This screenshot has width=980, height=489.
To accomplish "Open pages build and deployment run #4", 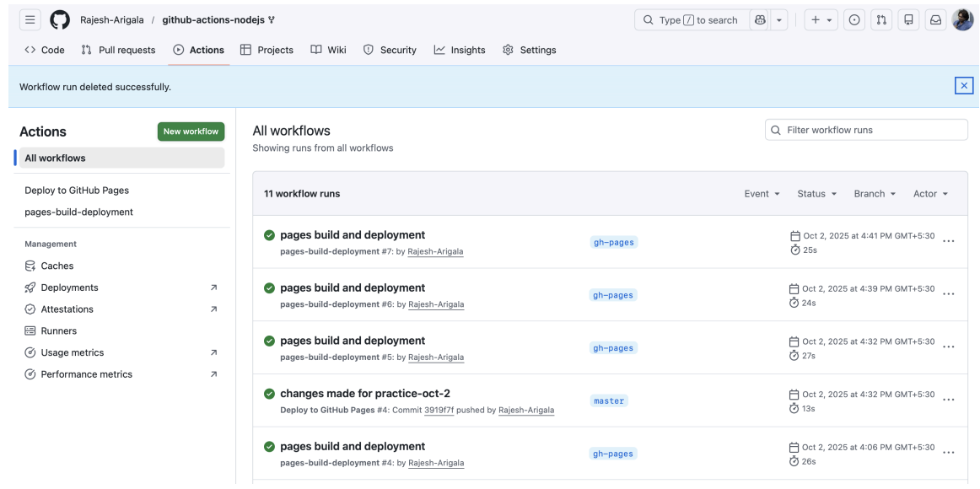I will pyautogui.click(x=353, y=446).
